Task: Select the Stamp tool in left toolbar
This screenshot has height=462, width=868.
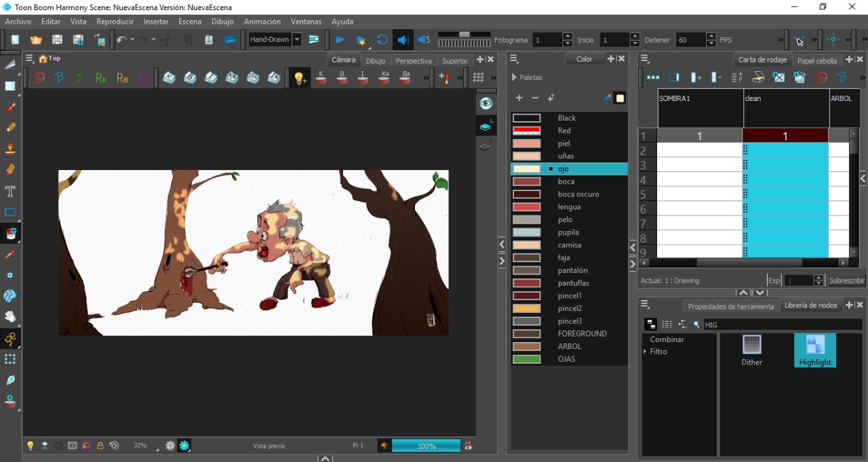Action: (x=10, y=149)
